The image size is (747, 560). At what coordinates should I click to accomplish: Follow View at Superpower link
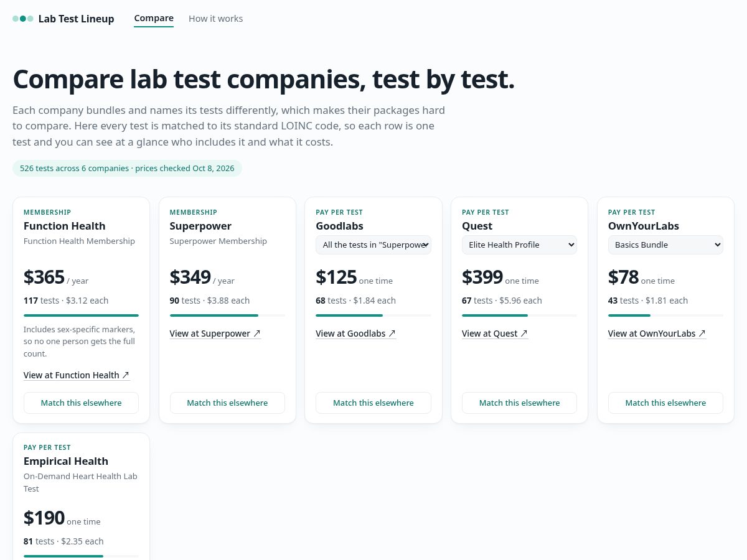(x=215, y=334)
